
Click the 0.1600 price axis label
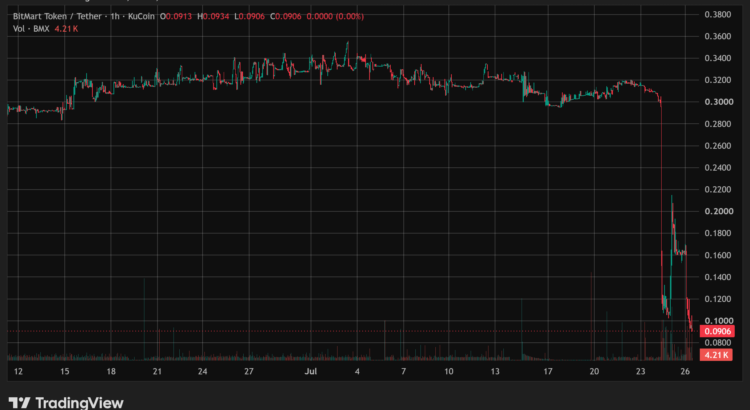tap(717, 255)
